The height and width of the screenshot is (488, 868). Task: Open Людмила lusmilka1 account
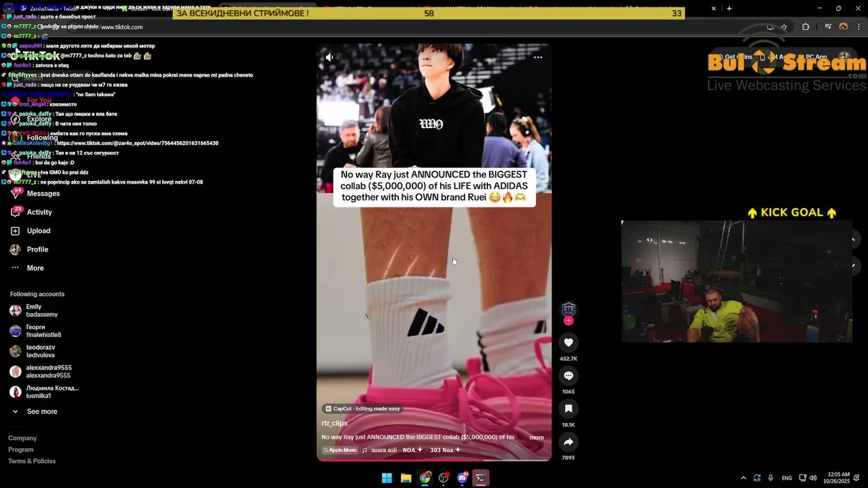[x=44, y=392]
